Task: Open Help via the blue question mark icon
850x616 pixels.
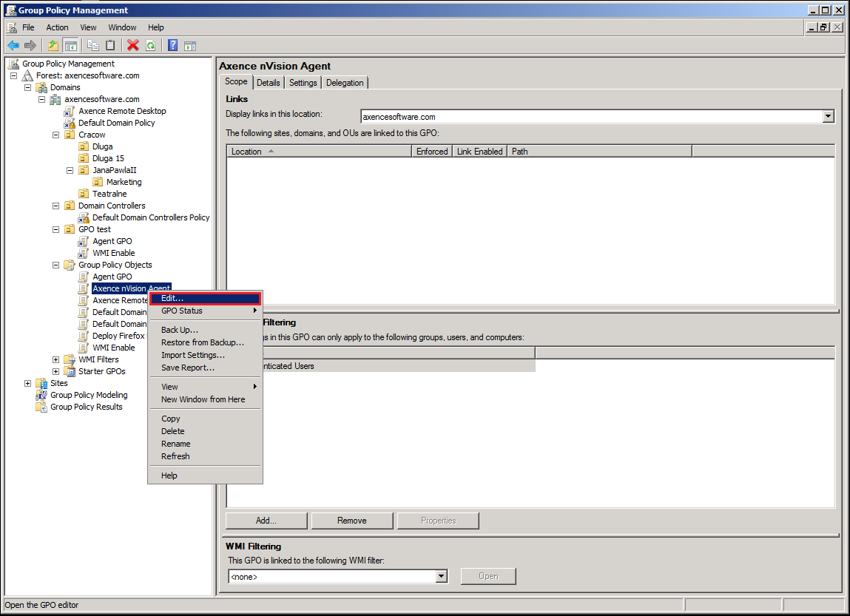Action: (172, 45)
